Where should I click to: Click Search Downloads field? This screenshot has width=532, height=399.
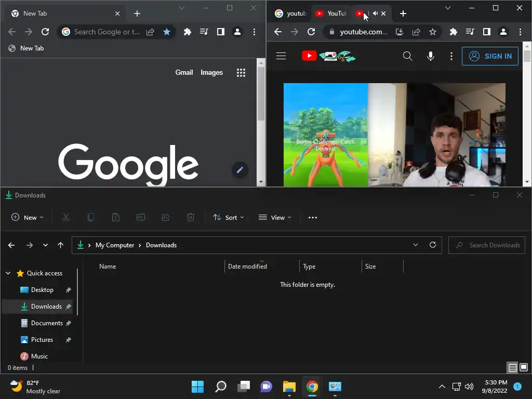point(486,245)
